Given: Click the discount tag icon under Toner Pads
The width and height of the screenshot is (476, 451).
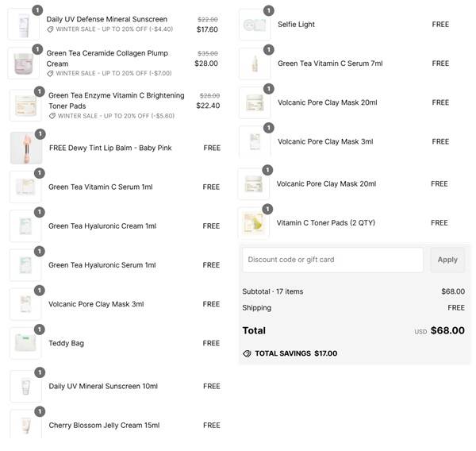Looking at the screenshot, I should (52, 114).
